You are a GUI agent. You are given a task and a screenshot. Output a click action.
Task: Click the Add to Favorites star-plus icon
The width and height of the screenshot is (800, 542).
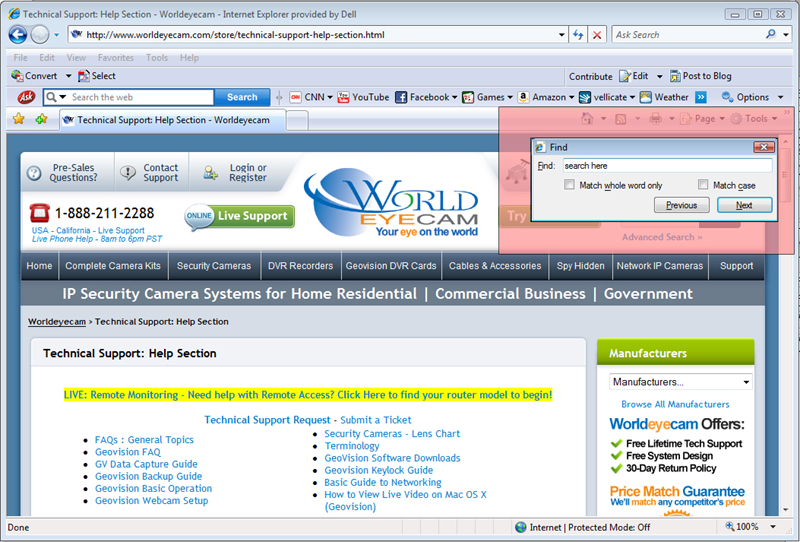(41, 119)
